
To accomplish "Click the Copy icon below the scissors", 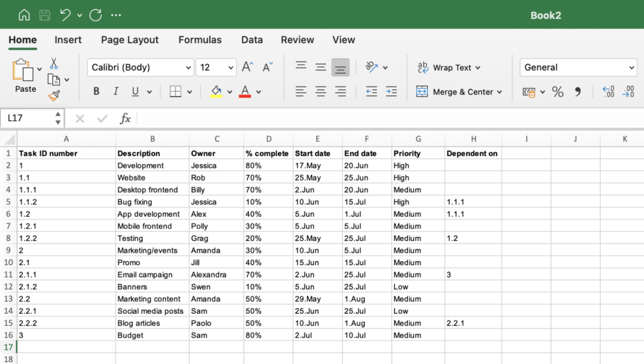I will [x=54, y=79].
